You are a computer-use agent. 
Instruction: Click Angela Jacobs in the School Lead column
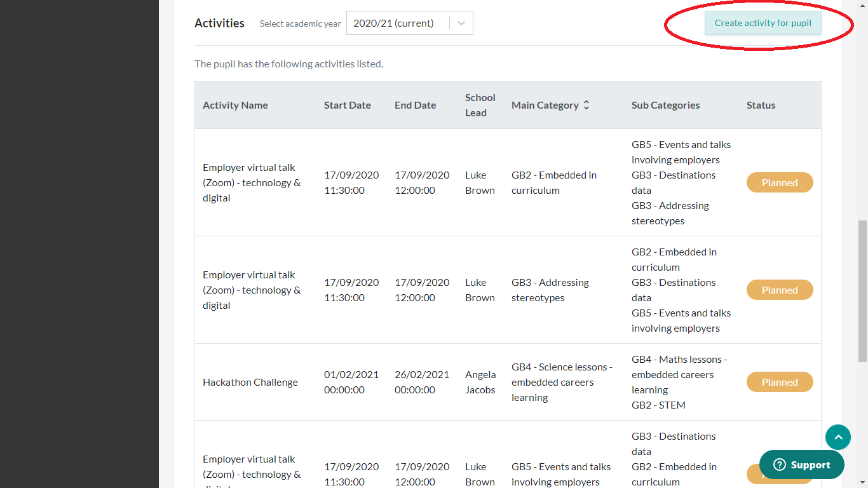[x=480, y=383]
